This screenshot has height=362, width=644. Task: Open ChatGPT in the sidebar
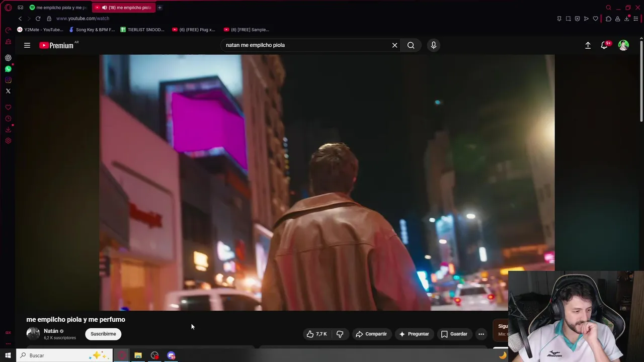[8, 58]
